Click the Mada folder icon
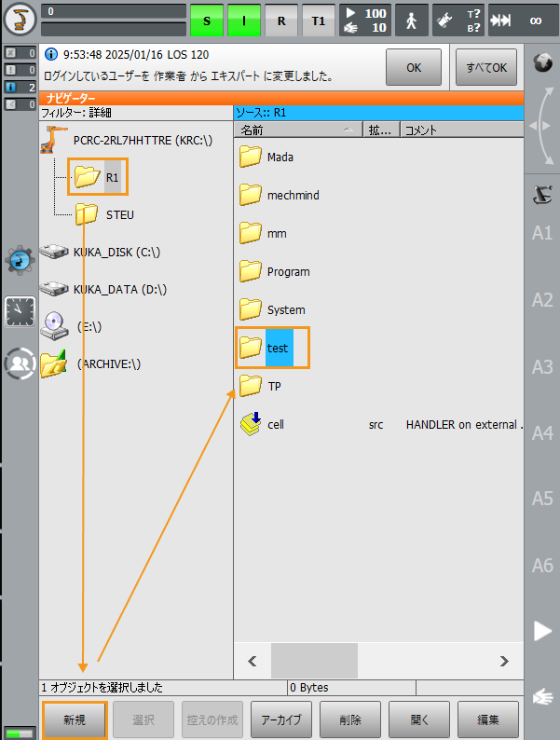This screenshot has width=560, height=740. tap(251, 157)
